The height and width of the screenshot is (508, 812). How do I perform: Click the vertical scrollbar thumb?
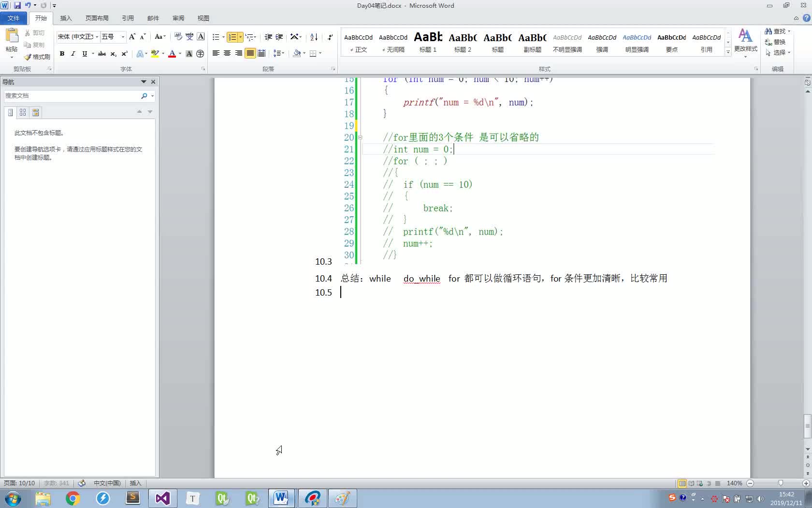pos(807,426)
